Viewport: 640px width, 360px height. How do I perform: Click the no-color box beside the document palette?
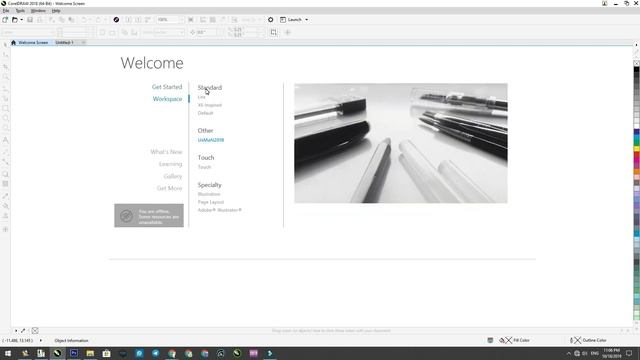click(35, 331)
